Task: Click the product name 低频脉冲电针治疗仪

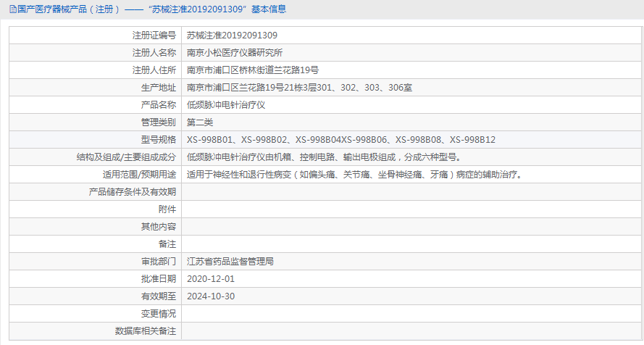Action: point(226,105)
